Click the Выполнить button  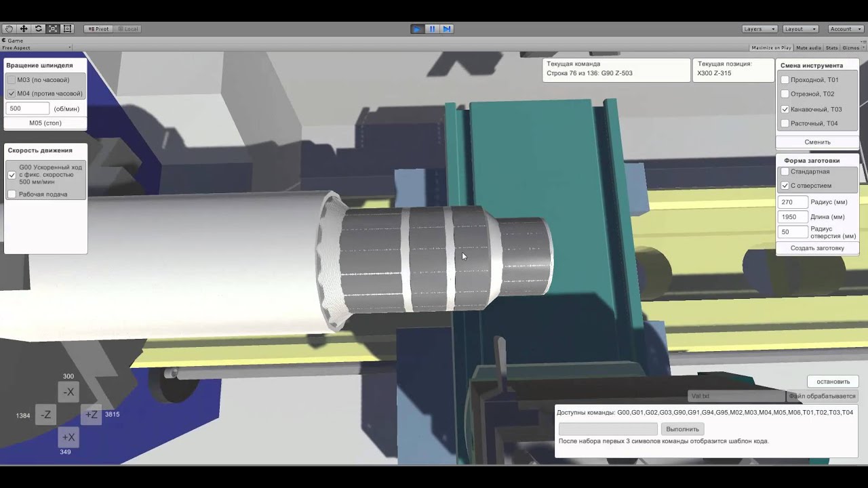coord(682,429)
